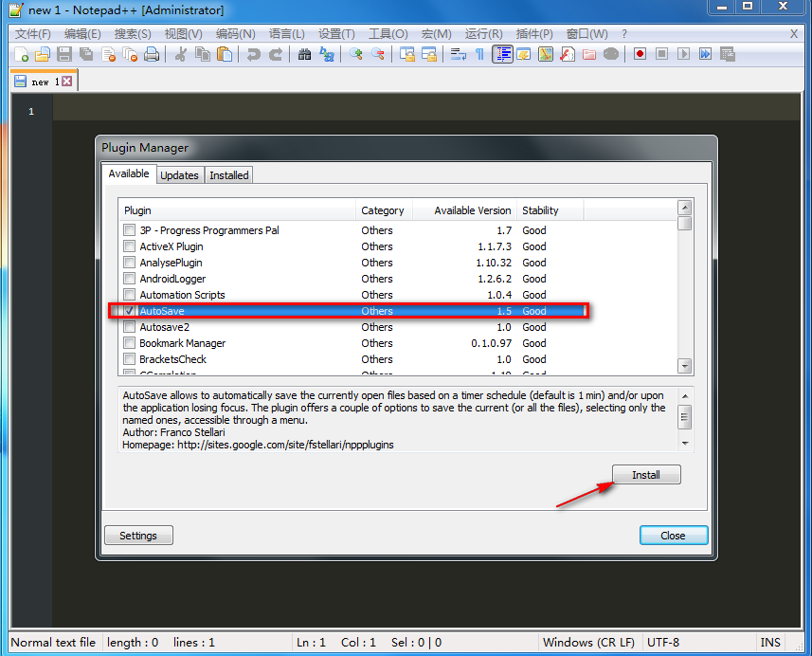This screenshot has width=812, height=656.
Task: Open a file using the folder toolbar icon
Action: tap(42, 54)
